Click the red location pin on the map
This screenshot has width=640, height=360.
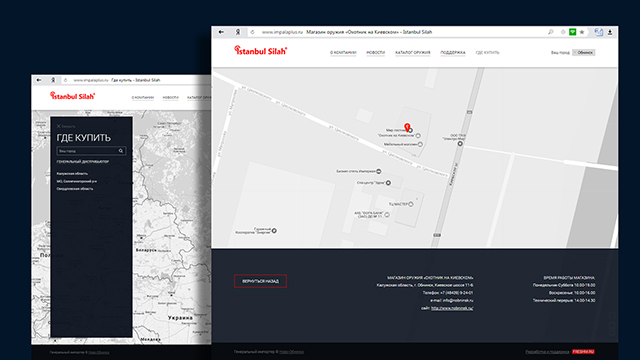click(x=407, y=127)
